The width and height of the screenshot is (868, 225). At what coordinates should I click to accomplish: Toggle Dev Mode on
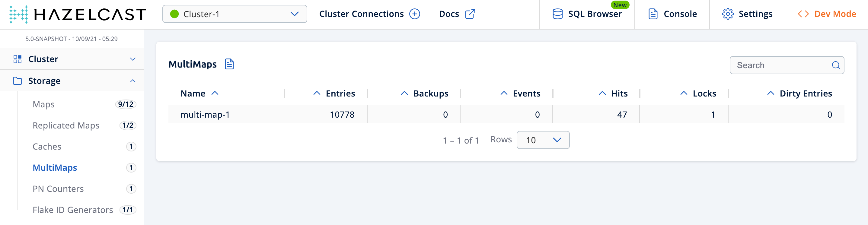tap(827, 14)
